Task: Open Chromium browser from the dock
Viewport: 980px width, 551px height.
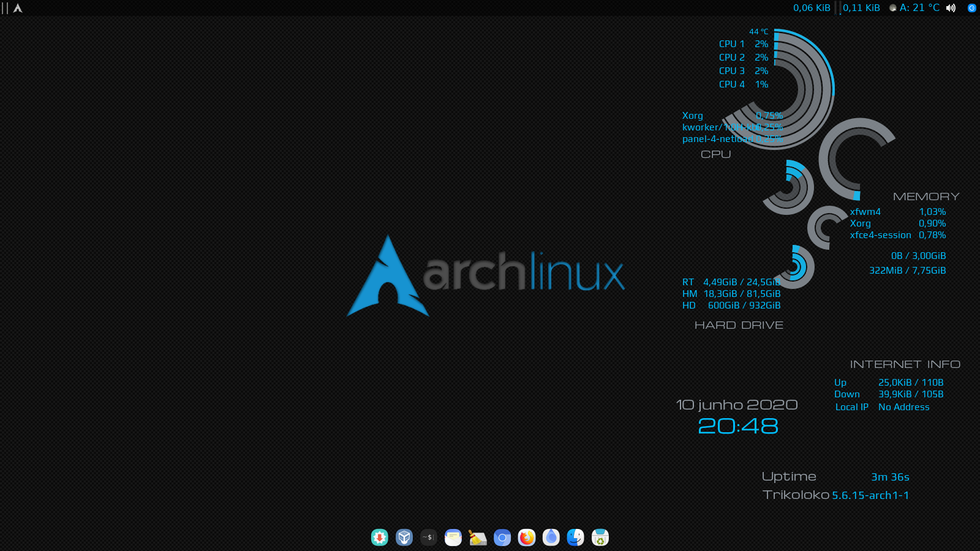Action: (502, 538)
